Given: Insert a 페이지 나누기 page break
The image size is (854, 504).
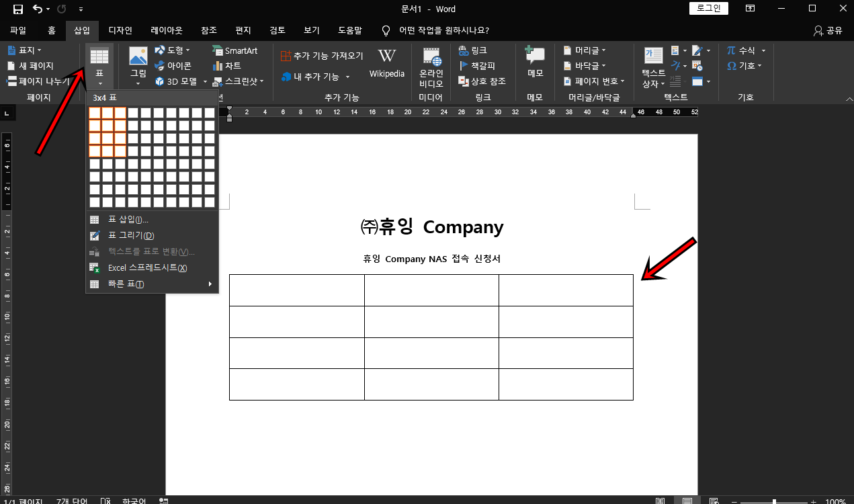Looking at the screenshot, I should (x=38, y=81).
